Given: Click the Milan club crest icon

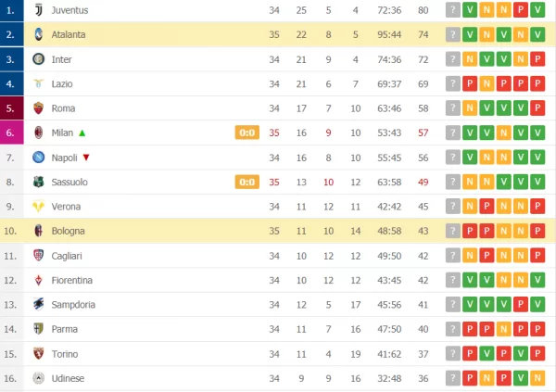Looking at the screenshot, I should (x=38, y=133).
